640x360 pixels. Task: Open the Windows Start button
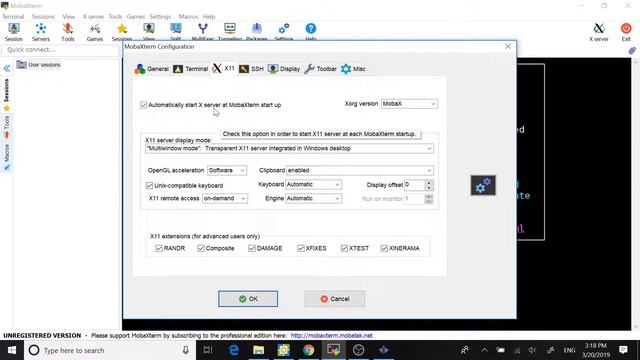(12, 350)
